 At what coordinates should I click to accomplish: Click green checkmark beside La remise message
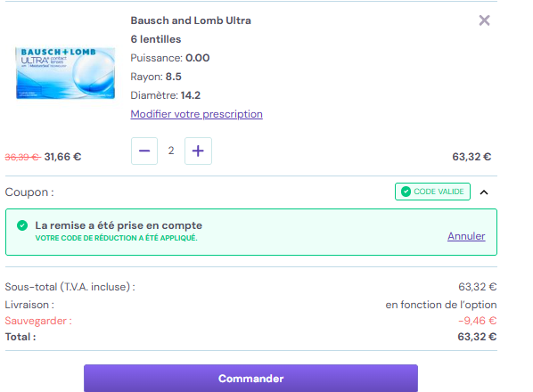point(22,225)
